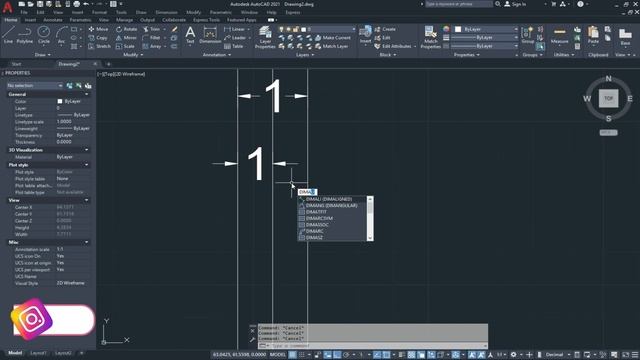The width and height of the screenshot is (640, 360).
Task: Click the Scale tool
Action: (125, 46)
